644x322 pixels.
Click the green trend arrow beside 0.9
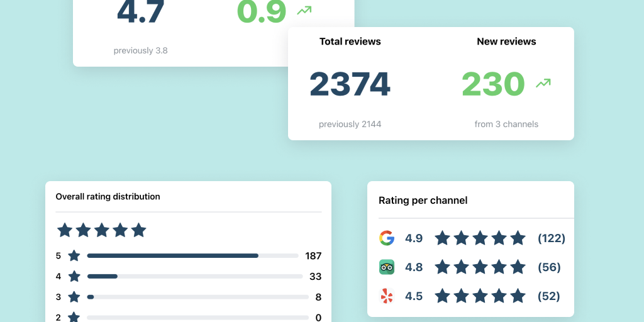click(x=304, y=10)
